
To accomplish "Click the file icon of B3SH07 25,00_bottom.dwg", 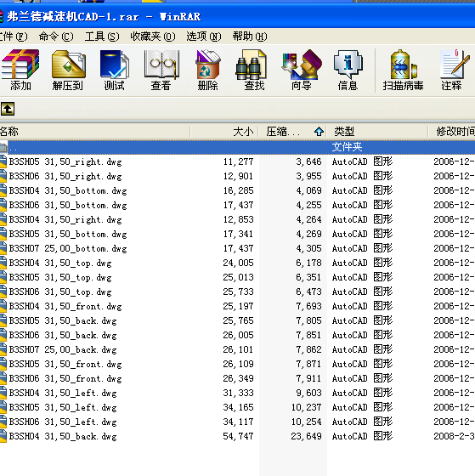I will (x=3, y=248).
